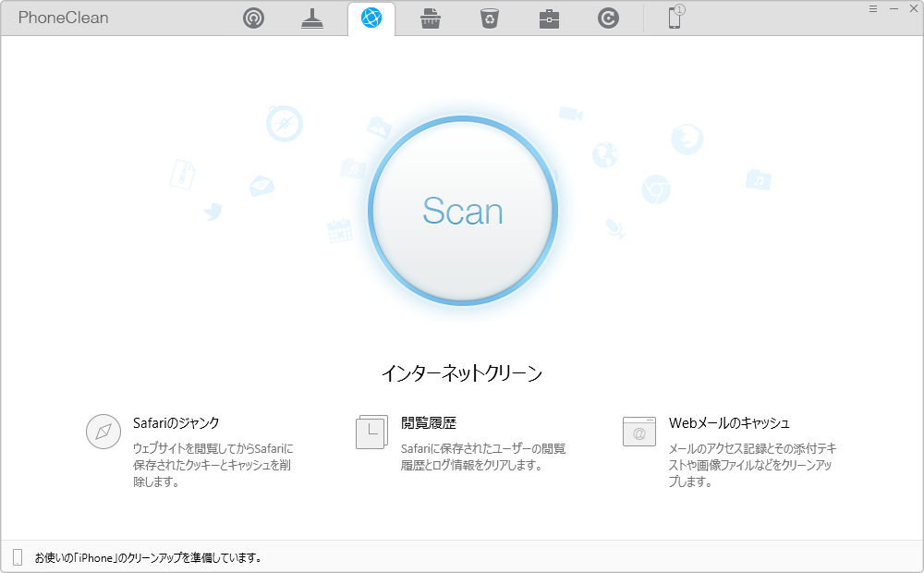Open the Deep Clean brush tab
The image size is (924, 573).
pyautogui.click(x=312, y=18)
